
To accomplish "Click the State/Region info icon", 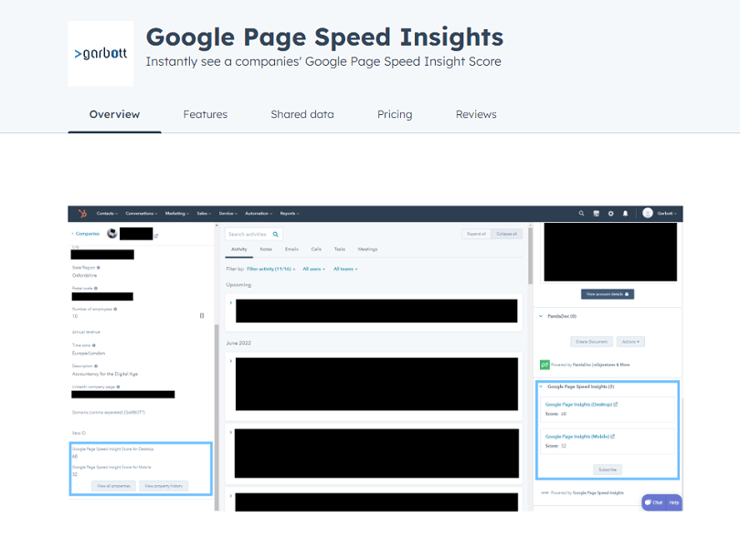I will pos(98,268).
